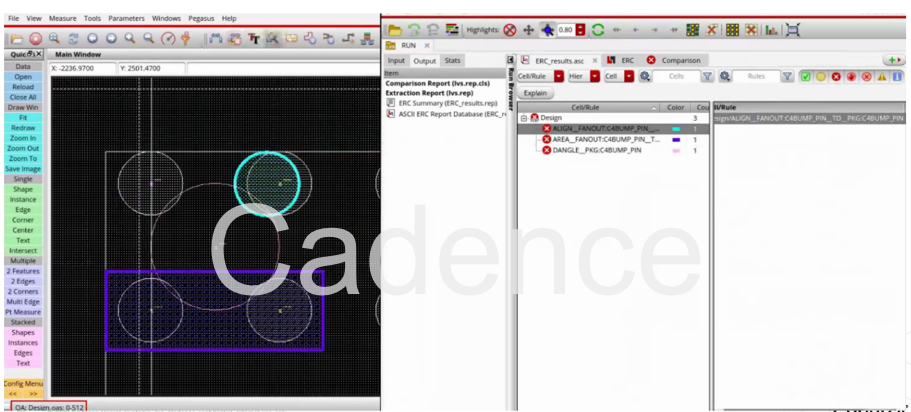Image resolution: width=911 pixels, height=412 pixels.
Task: Open the Pegasus menu
Action: coord(198,18)
